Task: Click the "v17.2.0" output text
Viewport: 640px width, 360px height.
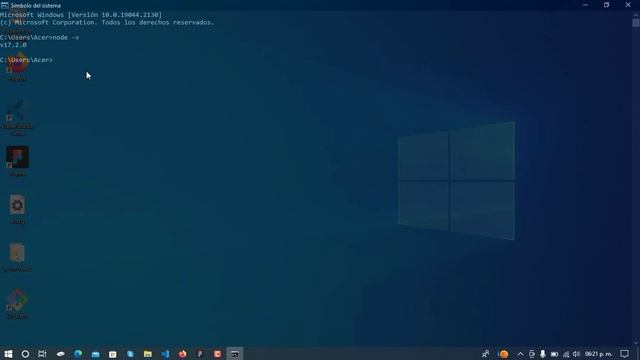Action: [13, 45]
